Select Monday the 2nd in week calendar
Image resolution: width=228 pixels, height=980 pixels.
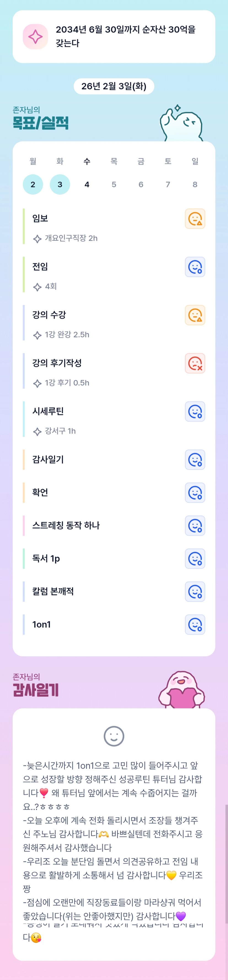click(33, 184)
